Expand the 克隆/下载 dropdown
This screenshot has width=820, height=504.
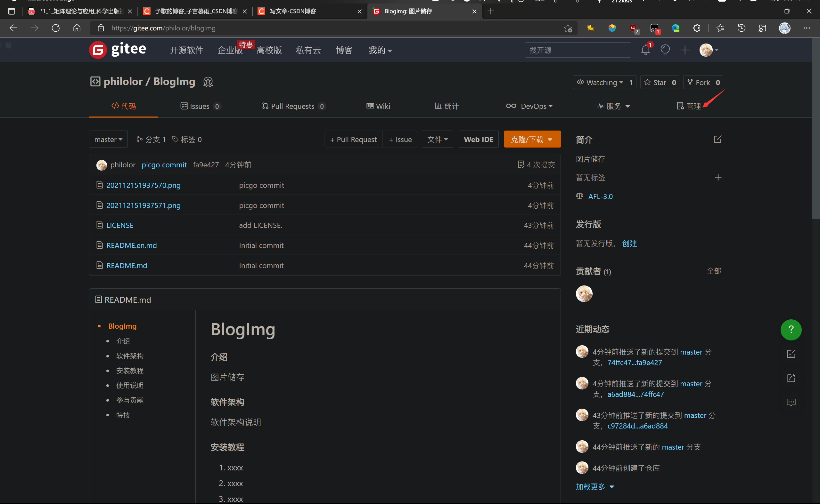coord(532,139)
